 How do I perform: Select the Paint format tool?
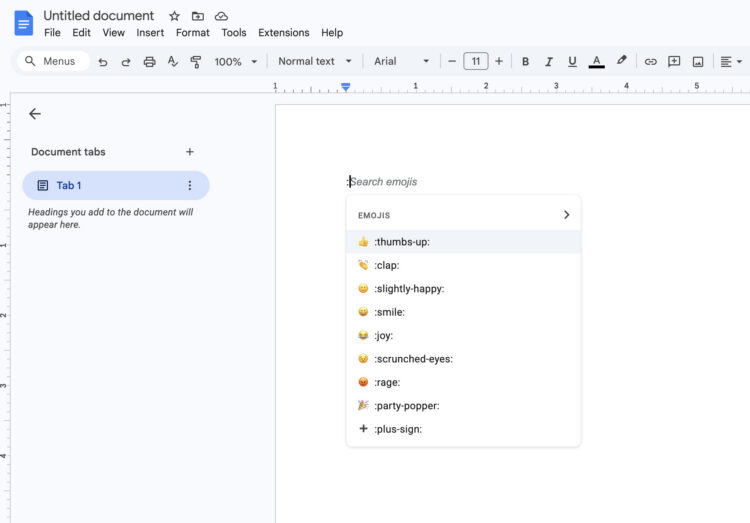[196, 62]
